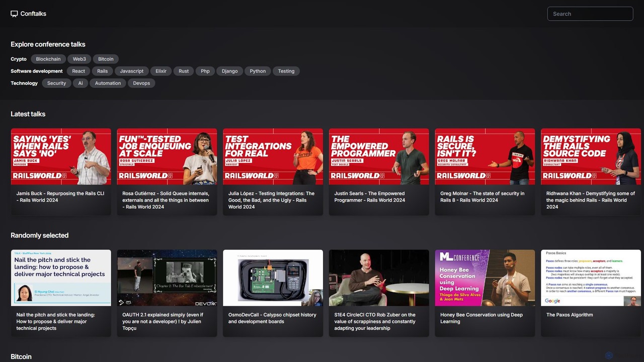Image resolution: width=644 pixels, height=362 pixels.
Task: Open 'S1E4 CircleCI CTO Rob Zuber' title
Action: [375, 322]
